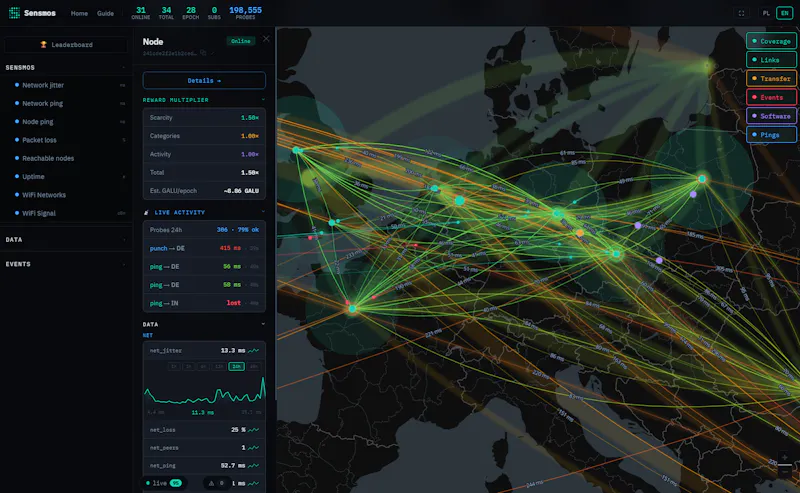The image size is (800, 493).
Task: Click the net_jitter chart line
Action: [204, 392]
